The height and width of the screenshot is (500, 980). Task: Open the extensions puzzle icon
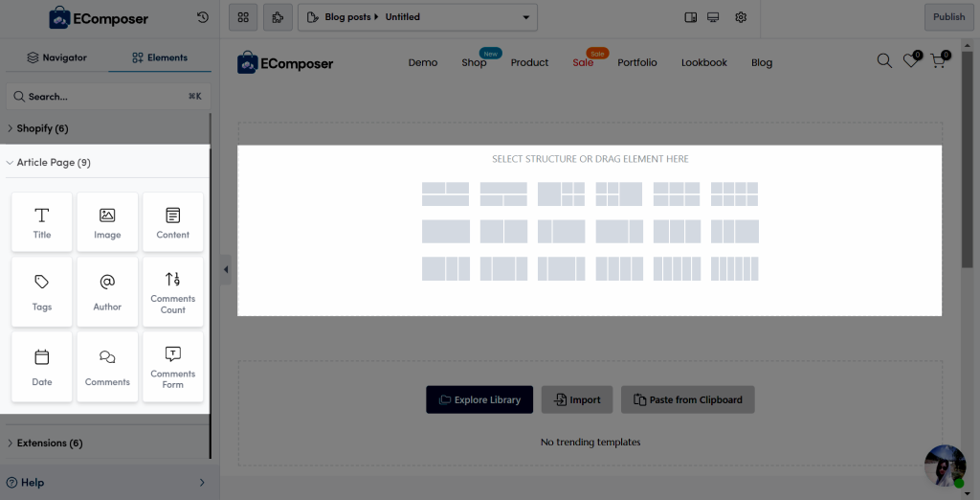[x=278, y=17]
